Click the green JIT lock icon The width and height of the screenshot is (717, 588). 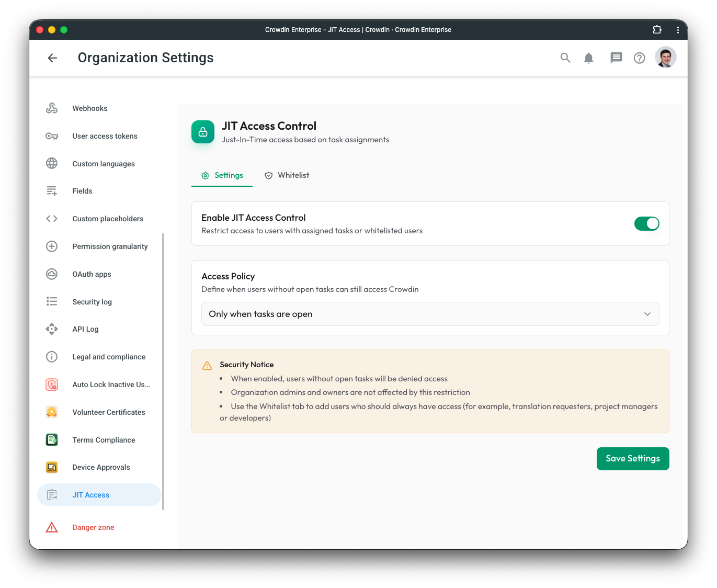pyautogui.click(x=203, y=132)
